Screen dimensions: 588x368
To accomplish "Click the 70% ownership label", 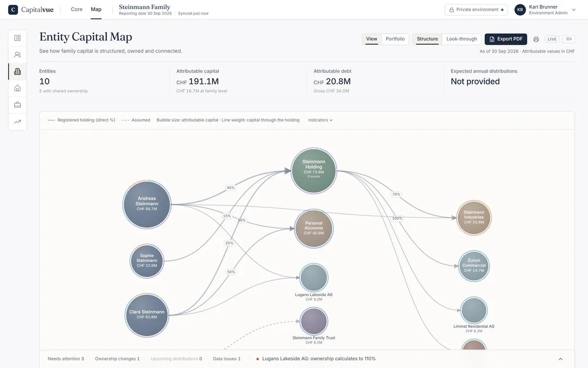I will pos(396,194).
